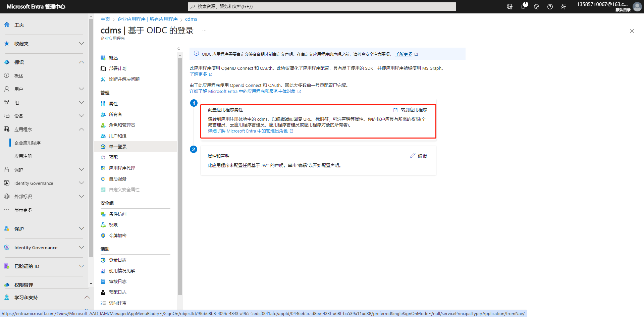Collapse the 标识 sidebar section

coord(81,62)
